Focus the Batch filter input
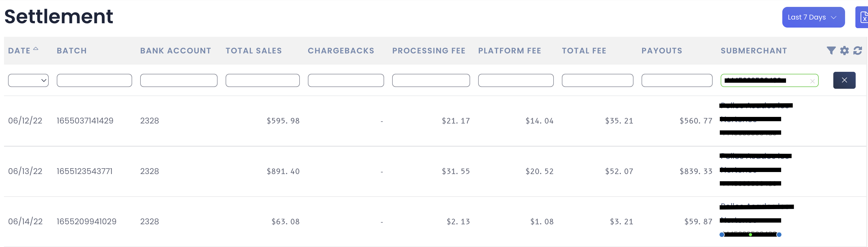868x247 pixels. point(94,80)
